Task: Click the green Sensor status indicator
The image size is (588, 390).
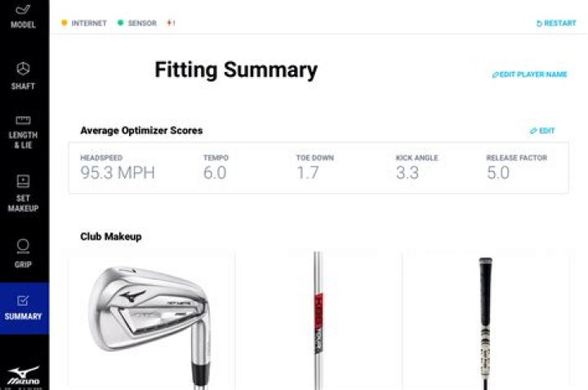Action: 120,23
